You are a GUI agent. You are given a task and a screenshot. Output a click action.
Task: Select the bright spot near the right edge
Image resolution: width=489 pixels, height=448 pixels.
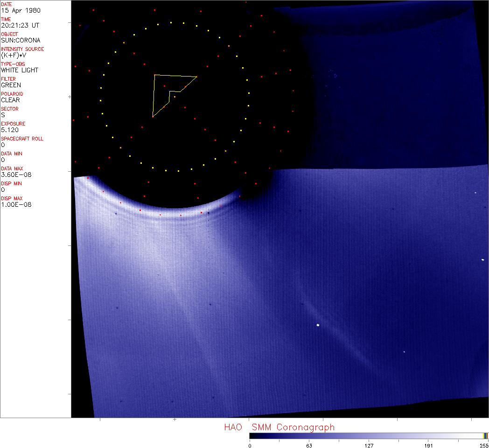point(482,259)
